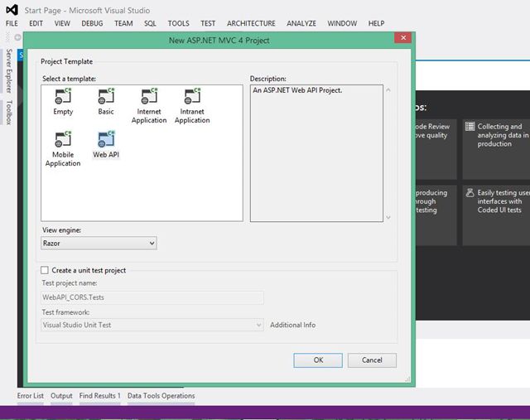This screenshot has width=530, height=420.
Task: Open the Toolbox side tab
Action: (x=9, y=113)
